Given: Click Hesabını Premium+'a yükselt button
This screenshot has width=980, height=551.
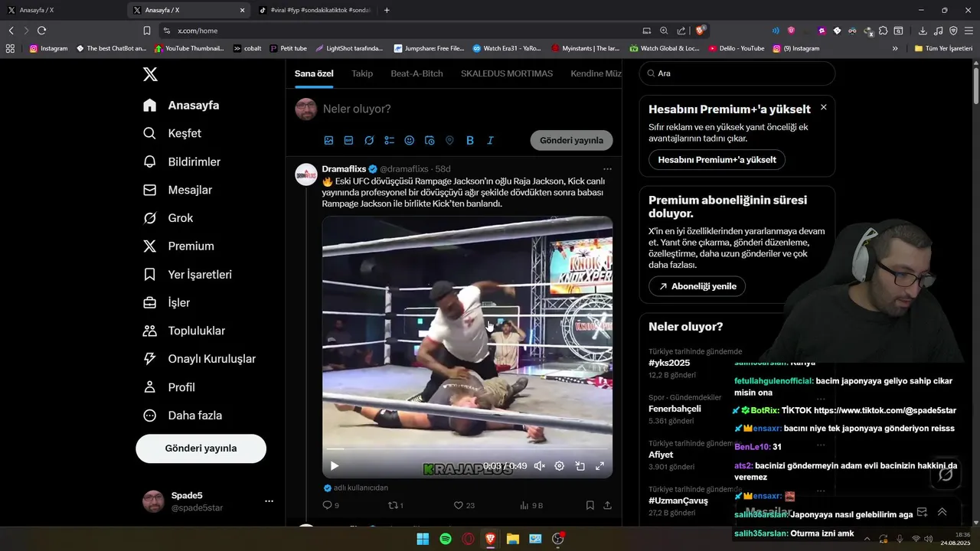Looking at the screenshot, I should [717, 160].
